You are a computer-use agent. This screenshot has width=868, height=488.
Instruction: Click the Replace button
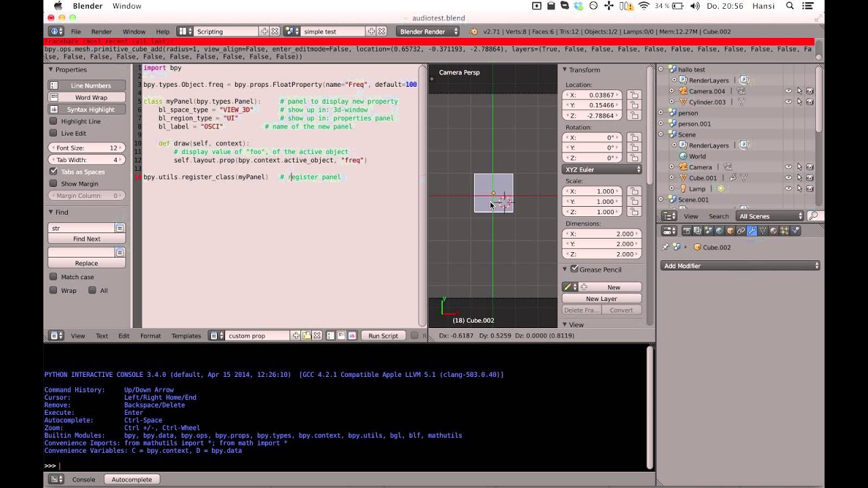point(87,263)
